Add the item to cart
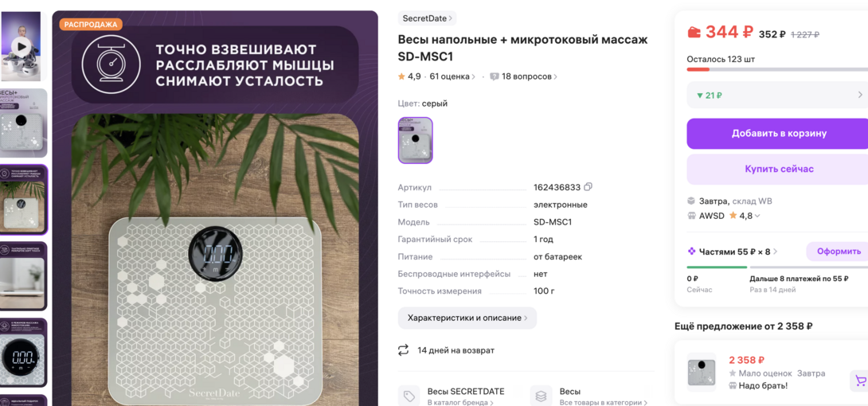Screen dimensions: 868x406 tap(778, 133)
